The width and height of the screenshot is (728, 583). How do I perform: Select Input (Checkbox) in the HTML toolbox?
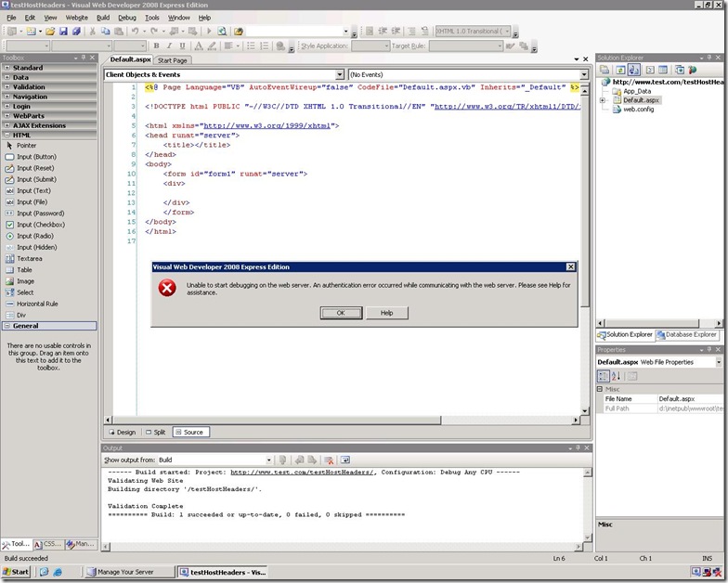click(39, 225)
